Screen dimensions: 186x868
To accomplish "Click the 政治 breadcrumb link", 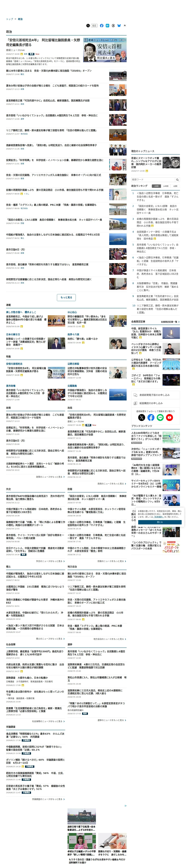I will point(20,19).
